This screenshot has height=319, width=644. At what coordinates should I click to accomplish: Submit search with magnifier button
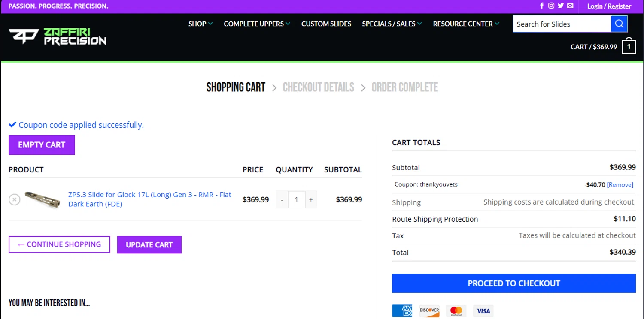tap(619, 24)
